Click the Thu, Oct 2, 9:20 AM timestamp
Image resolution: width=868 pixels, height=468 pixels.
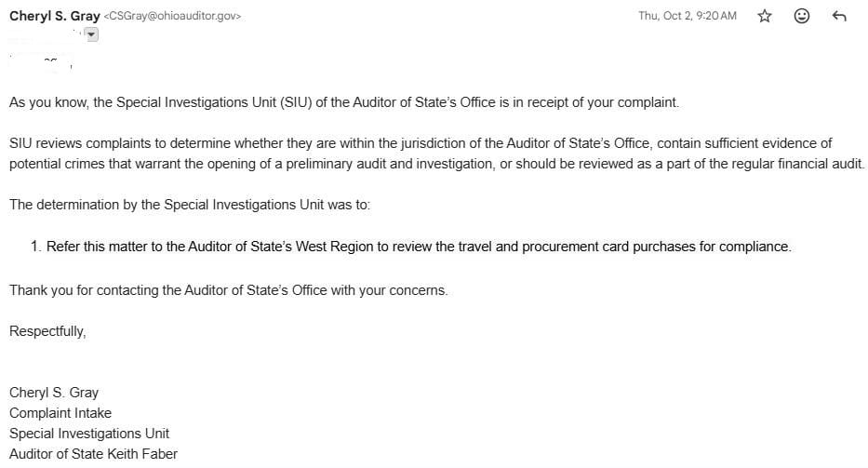click(687, 16)
